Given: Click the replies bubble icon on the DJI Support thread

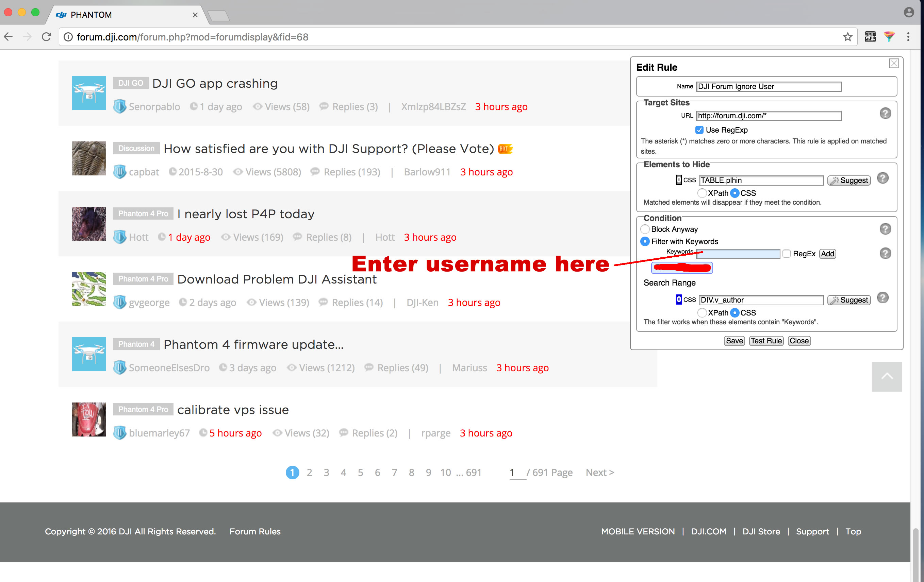Looking at the screenshot, I should coord(315,172).
